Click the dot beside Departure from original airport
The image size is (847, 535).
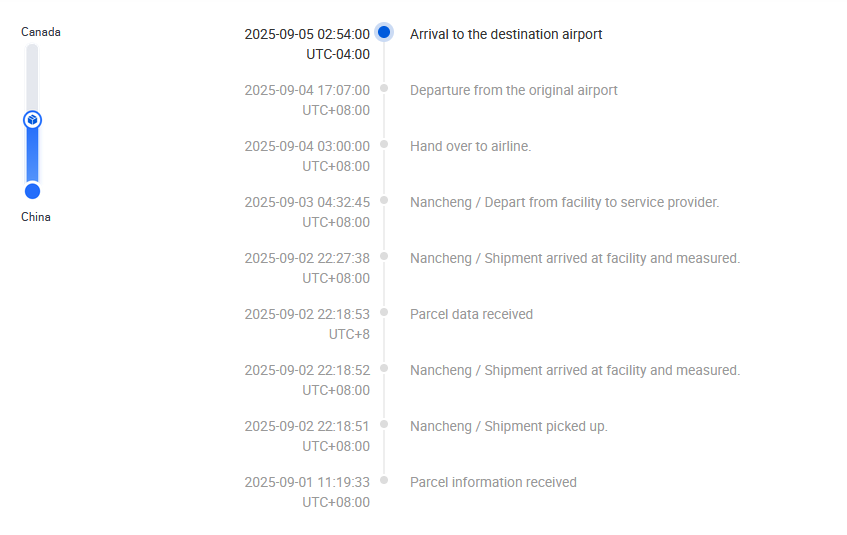384,88
